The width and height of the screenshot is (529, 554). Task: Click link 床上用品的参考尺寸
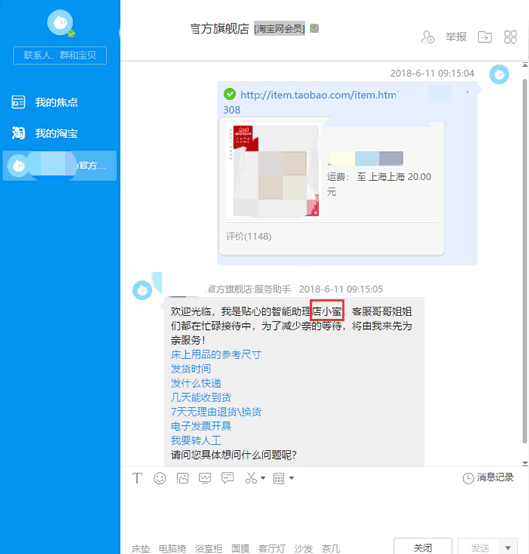click(216, 354)
